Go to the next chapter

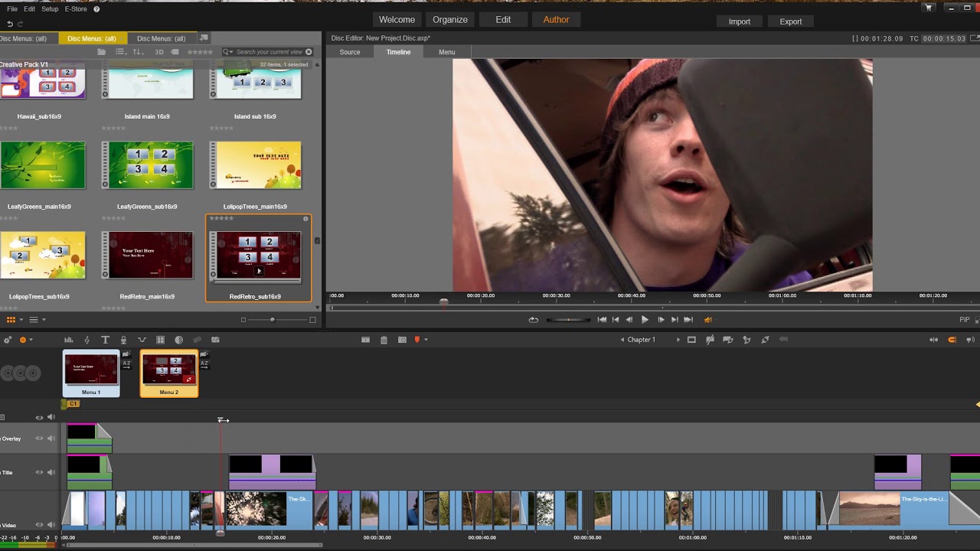pyautogui.click(x=678, y=340)
